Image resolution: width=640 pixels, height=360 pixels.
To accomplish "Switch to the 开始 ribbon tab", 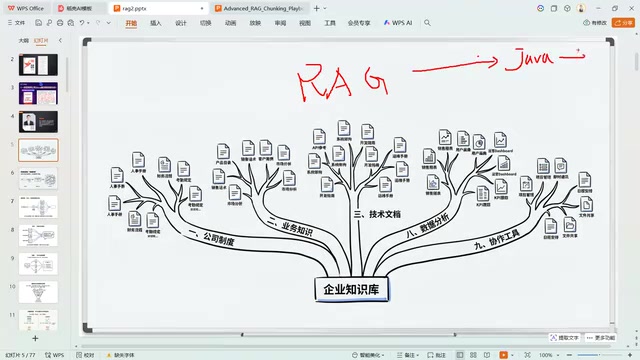I will tap(131, 23).
